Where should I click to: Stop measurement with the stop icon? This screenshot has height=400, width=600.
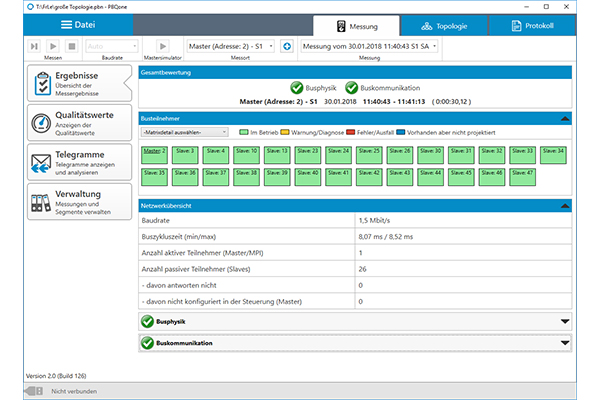[72, 46]
